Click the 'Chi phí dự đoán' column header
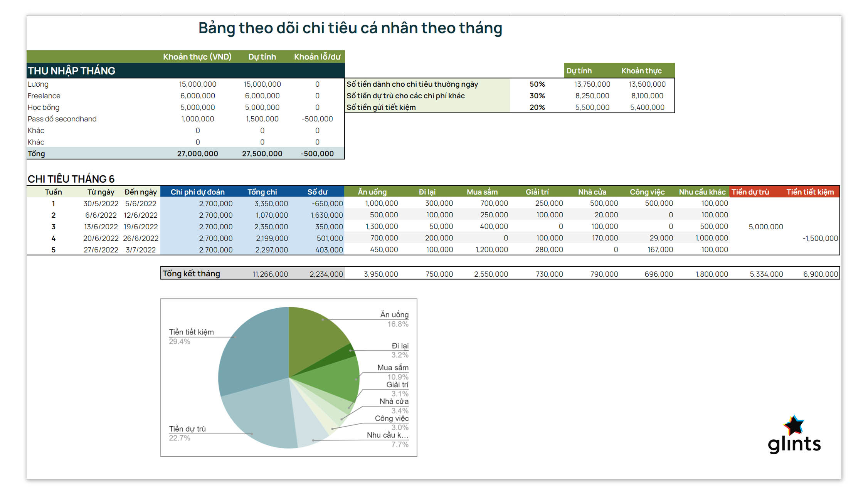 pos(197,192)
